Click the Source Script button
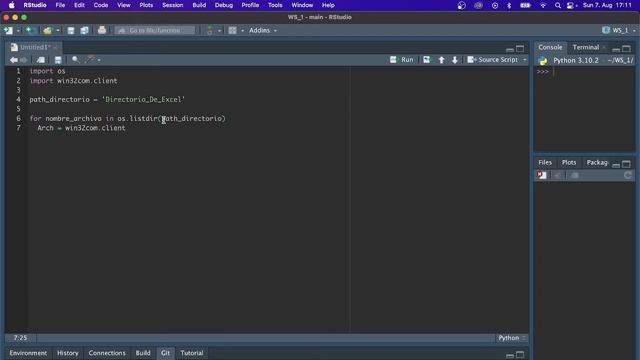 tap(493, 60)
